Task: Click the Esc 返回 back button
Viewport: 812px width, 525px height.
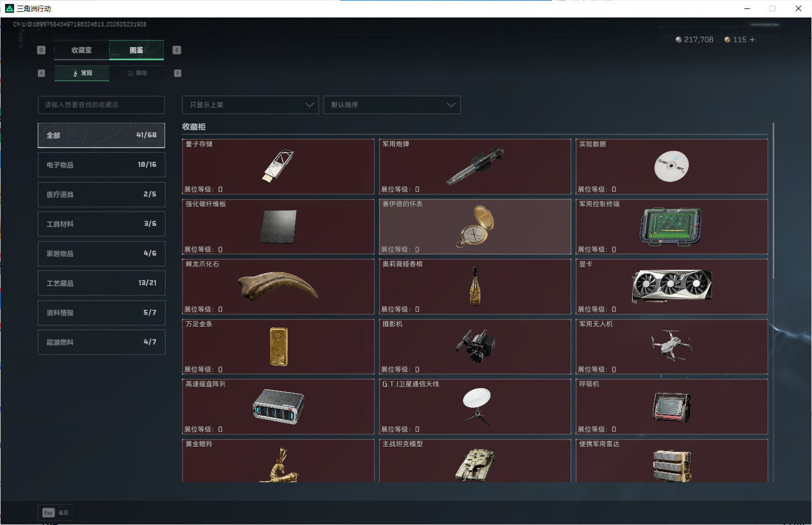Action: pos(55,513)
